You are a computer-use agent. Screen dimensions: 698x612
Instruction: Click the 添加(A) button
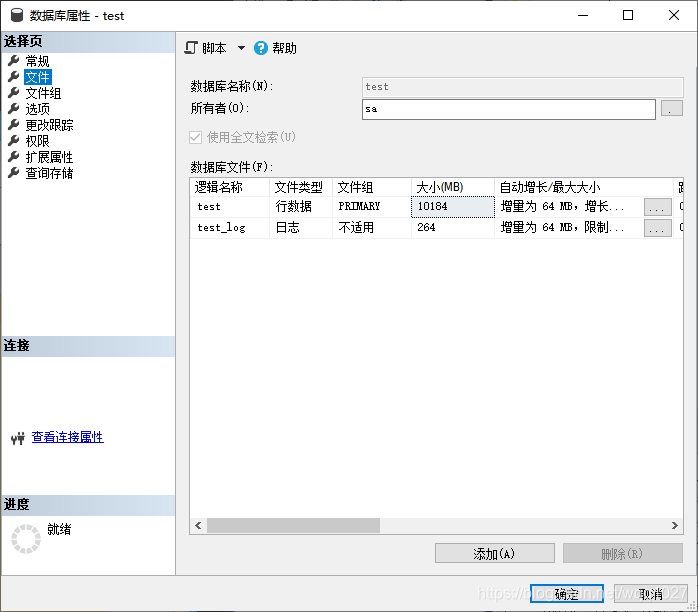pyautogui.click(x=495, y=553)
